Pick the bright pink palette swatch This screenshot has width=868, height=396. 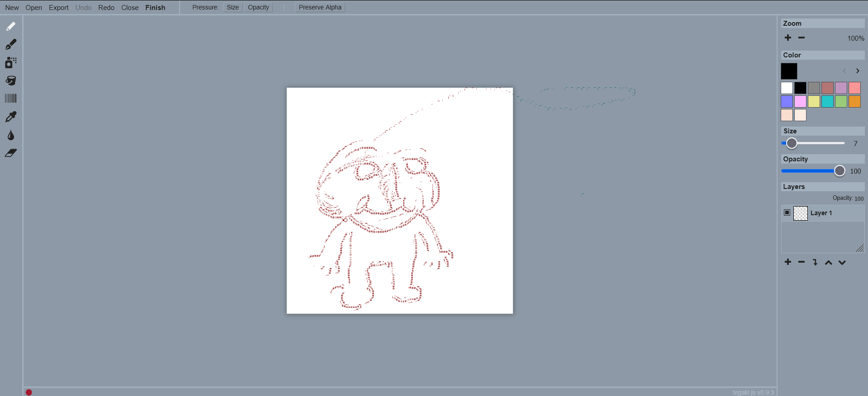pyautogui.click(x=801, y=101)
